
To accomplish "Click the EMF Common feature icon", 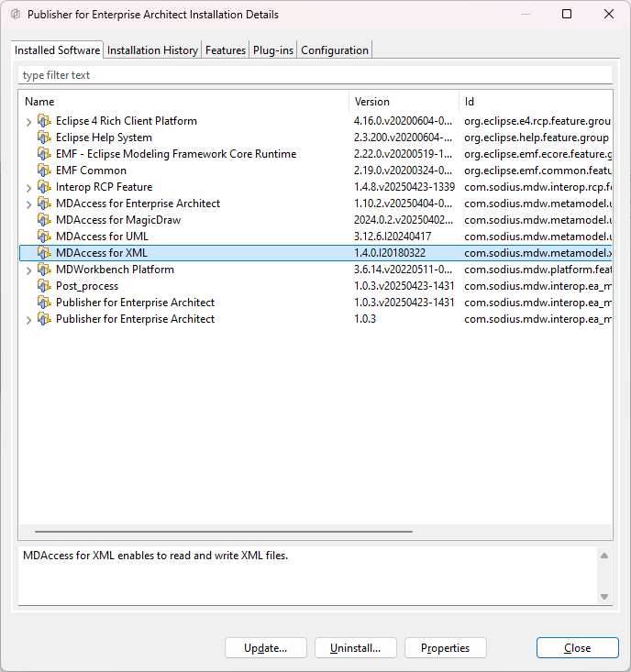I will 44,171.
